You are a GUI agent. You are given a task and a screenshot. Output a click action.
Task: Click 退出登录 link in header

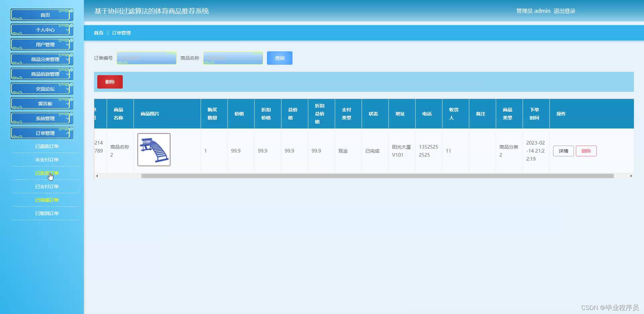[564, 11]
